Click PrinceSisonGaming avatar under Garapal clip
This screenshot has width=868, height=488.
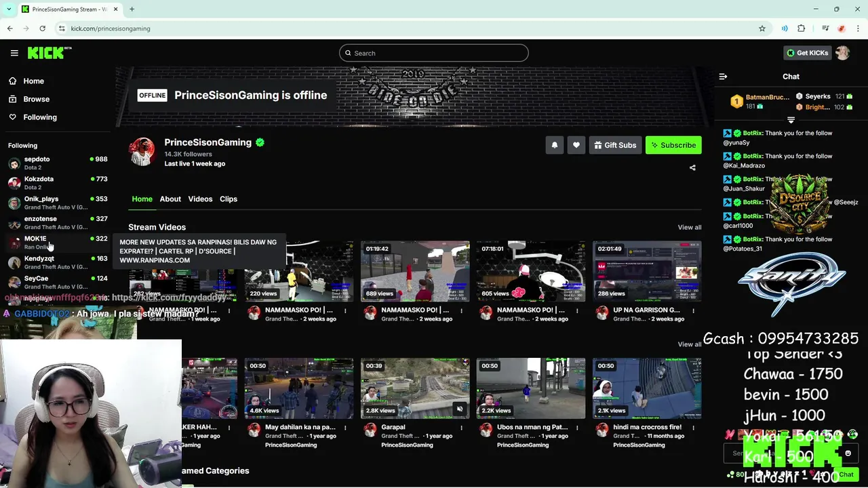(370, 430)
